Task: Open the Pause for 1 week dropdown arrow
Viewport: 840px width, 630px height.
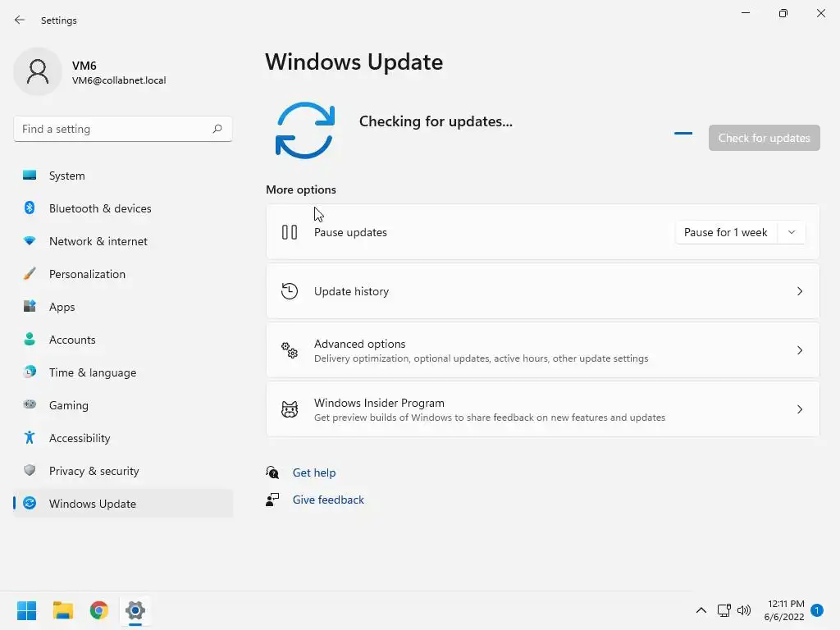Action: [792, 232]
